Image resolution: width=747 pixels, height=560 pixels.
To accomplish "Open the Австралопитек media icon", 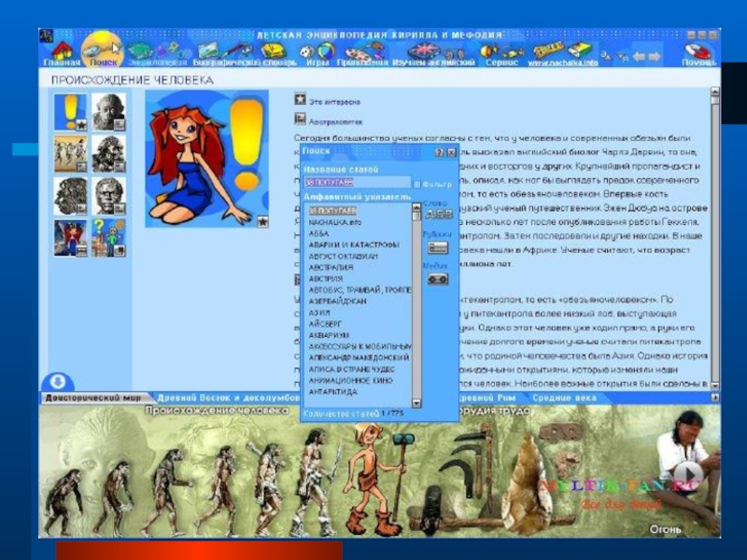I will click(x=300, y=119).
